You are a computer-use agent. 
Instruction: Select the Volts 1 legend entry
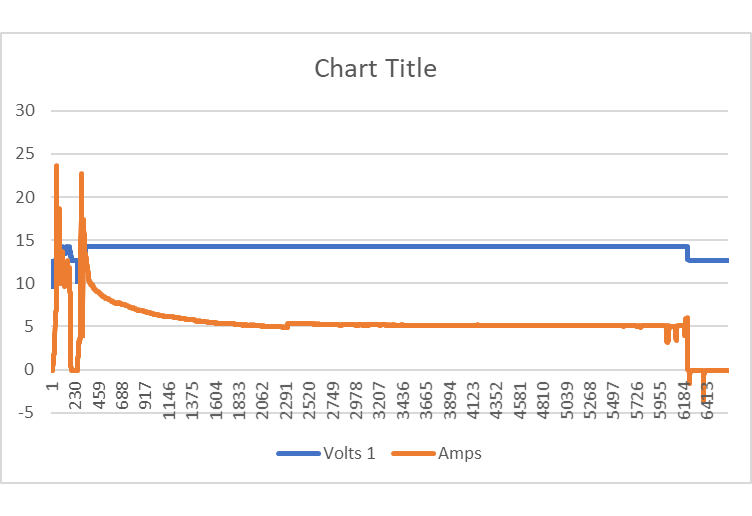[x=349, y=453]
